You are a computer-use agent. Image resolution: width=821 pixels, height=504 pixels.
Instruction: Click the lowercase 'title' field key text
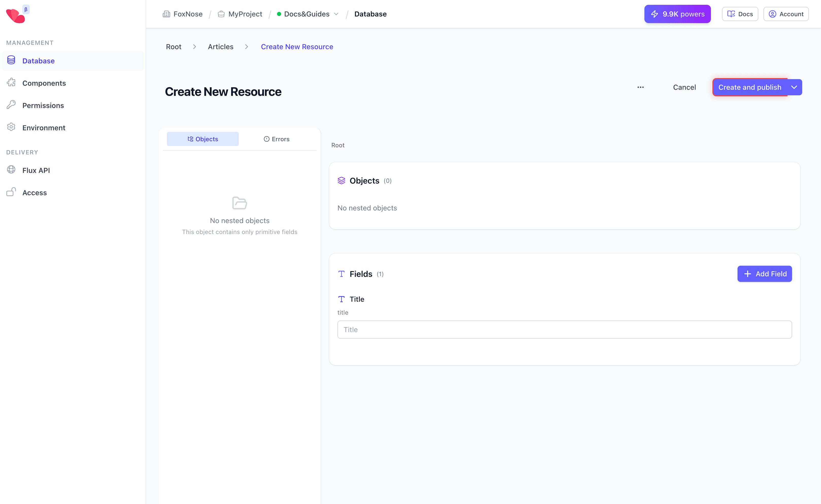[343, 312]
